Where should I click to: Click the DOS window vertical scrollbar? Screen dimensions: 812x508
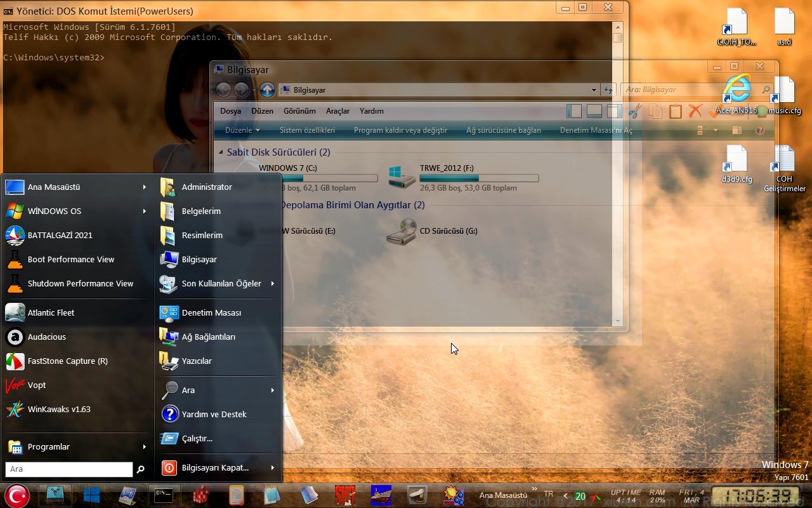coord(617,173)
